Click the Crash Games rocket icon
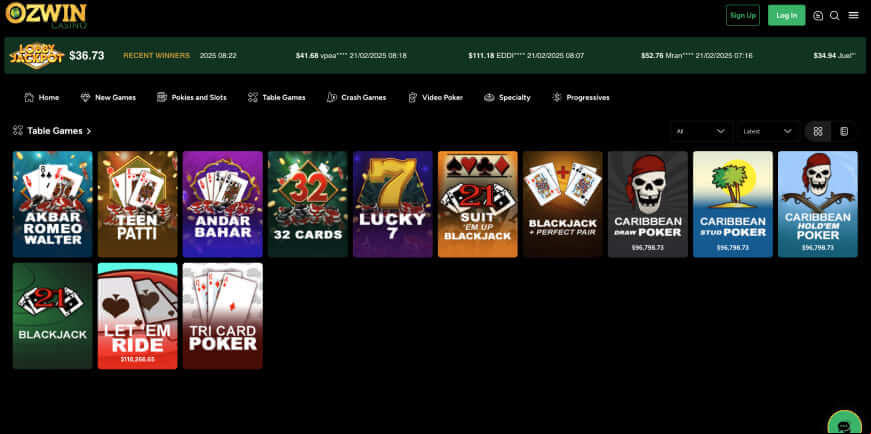871x434 pixels. (332, 97)
